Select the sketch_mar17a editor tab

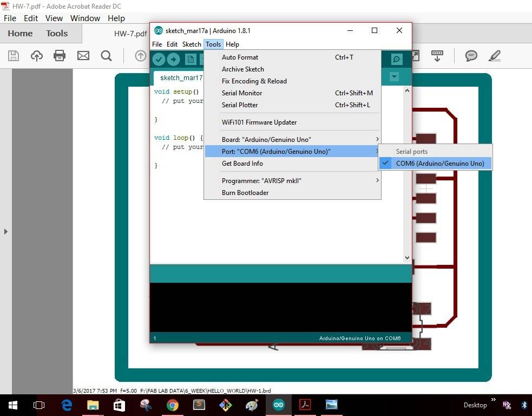[179, 78]
